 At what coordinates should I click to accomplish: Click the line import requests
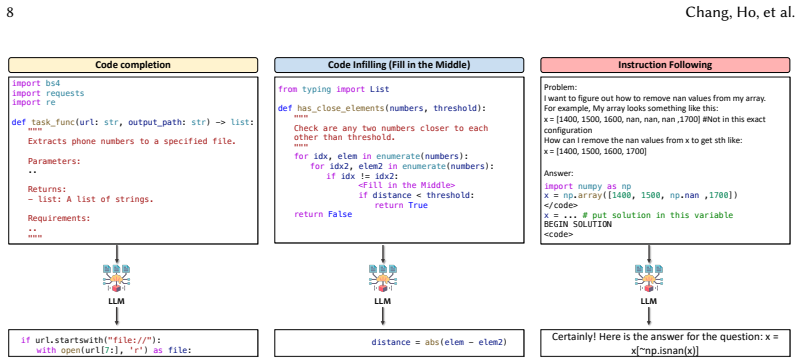click(48, 93)
